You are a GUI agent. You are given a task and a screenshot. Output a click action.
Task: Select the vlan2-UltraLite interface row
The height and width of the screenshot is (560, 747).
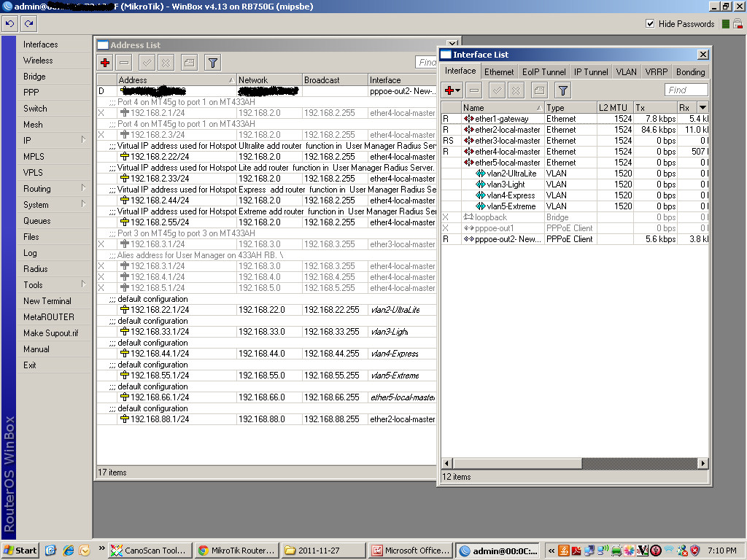[x=575, y=174]
